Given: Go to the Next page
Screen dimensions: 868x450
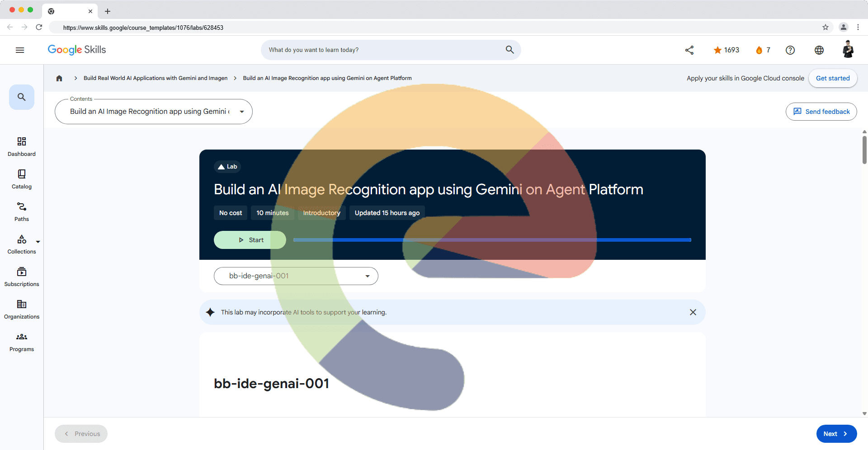Looking at the screenshot, I should (836, 434).
